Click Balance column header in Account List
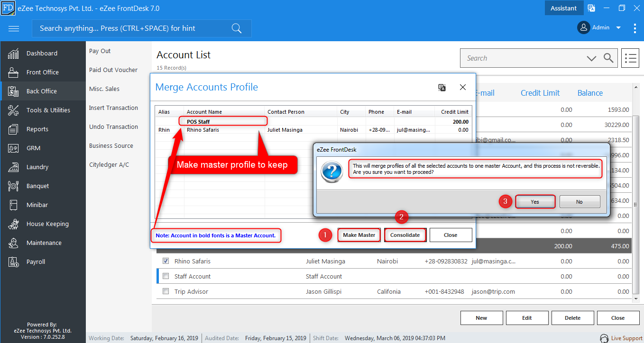 590,93
